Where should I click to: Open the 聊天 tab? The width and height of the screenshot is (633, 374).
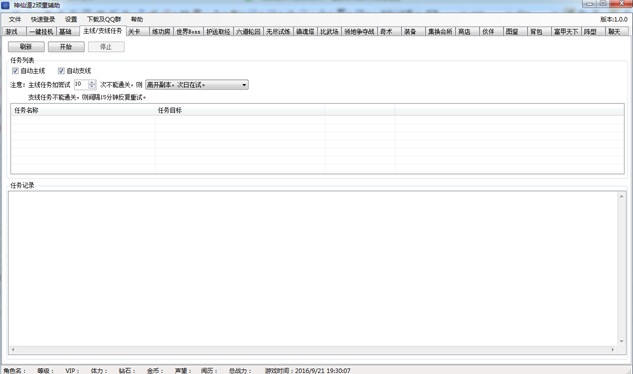click(x=617, y=32)
